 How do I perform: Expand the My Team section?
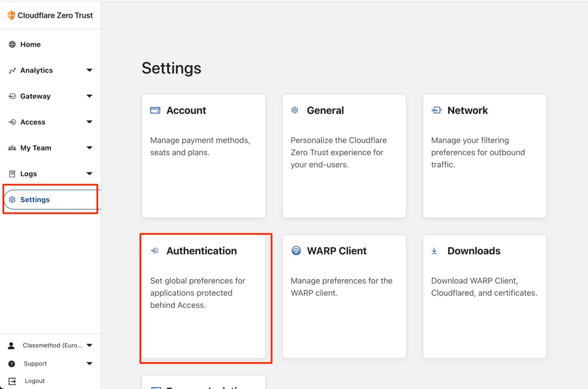click(90, 148)
